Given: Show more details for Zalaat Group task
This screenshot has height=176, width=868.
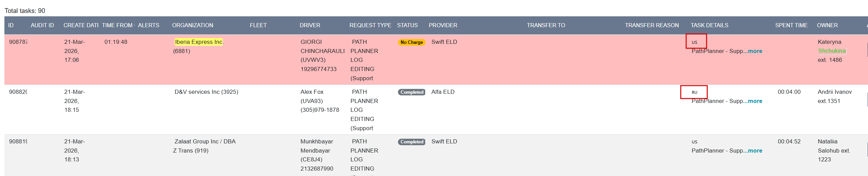Looking at the screenshot, I should (x=754, y=151).
